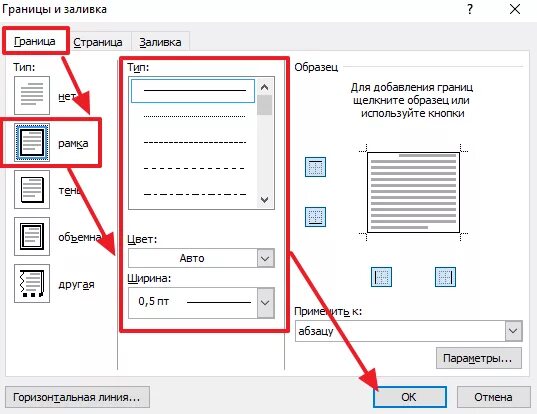The height and width of the screenshot is (414, 537).
Task: Open the Страница tab
Action: coord(98,42)
